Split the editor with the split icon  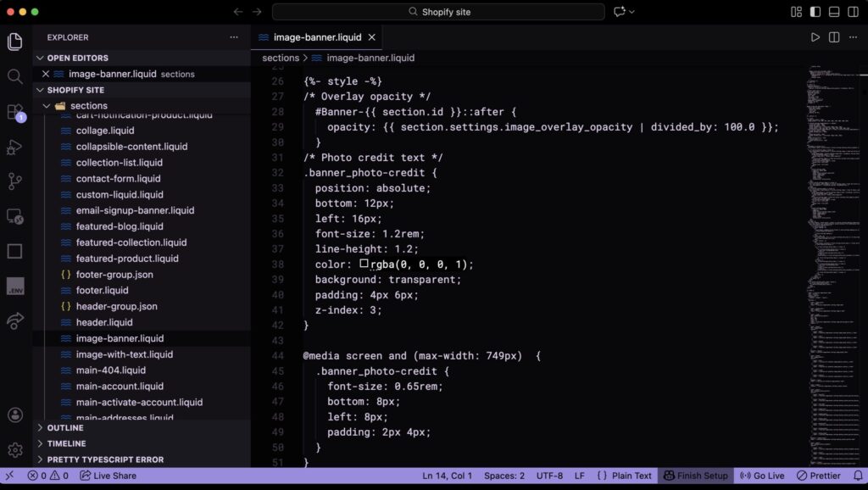point(832,36)
